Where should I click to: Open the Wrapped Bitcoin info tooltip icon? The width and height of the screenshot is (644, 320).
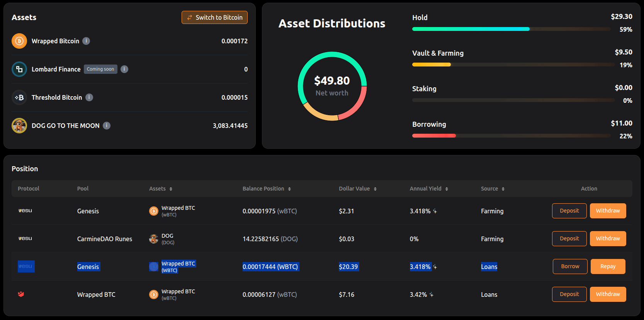[x=86, y=41]
